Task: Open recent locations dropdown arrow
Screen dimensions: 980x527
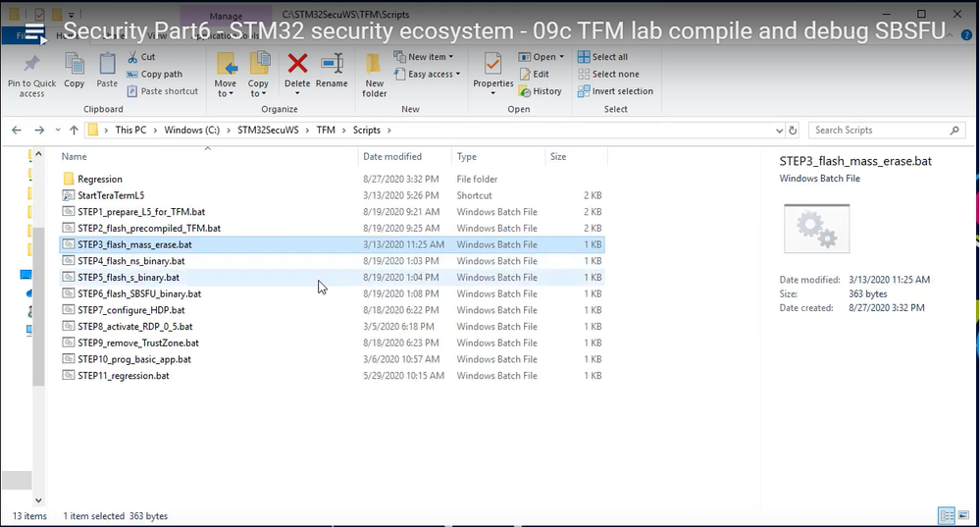Action: pos(58,130)
